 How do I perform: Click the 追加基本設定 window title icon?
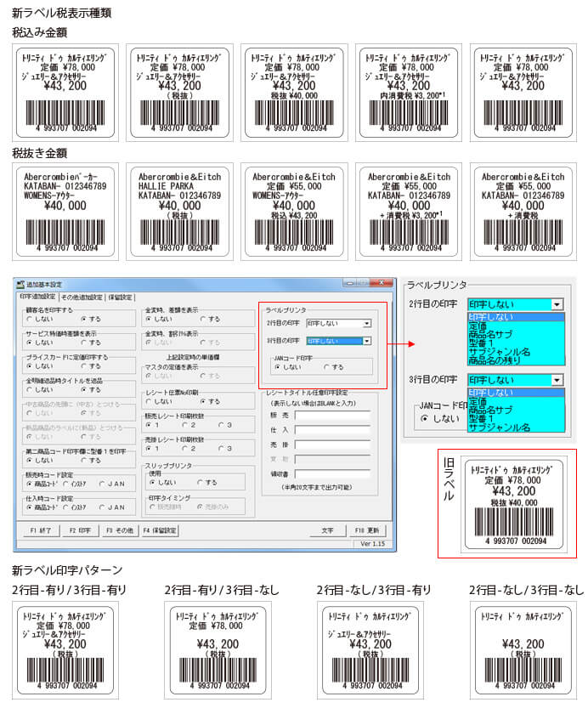tap(20, 284)
